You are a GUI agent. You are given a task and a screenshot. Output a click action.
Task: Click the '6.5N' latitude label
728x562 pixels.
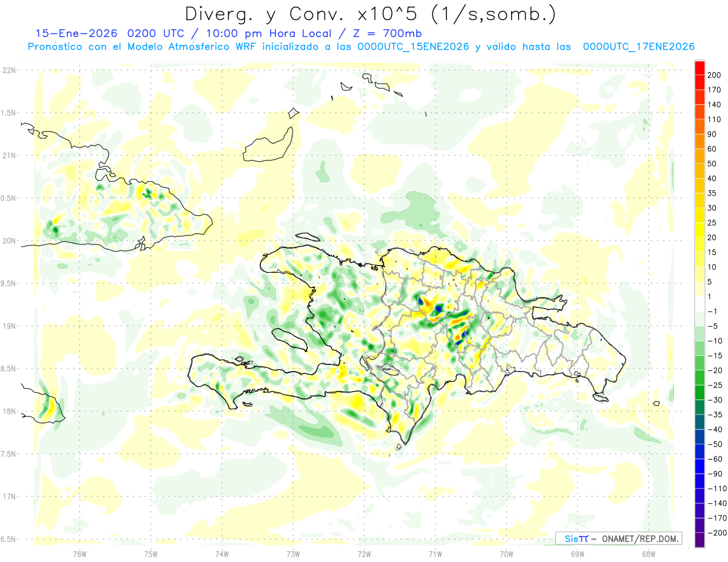click(8, 539)
